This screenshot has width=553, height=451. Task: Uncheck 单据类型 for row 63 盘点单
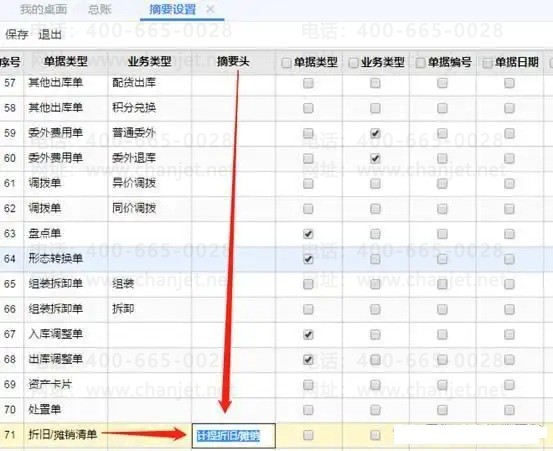tap(308, 234)
